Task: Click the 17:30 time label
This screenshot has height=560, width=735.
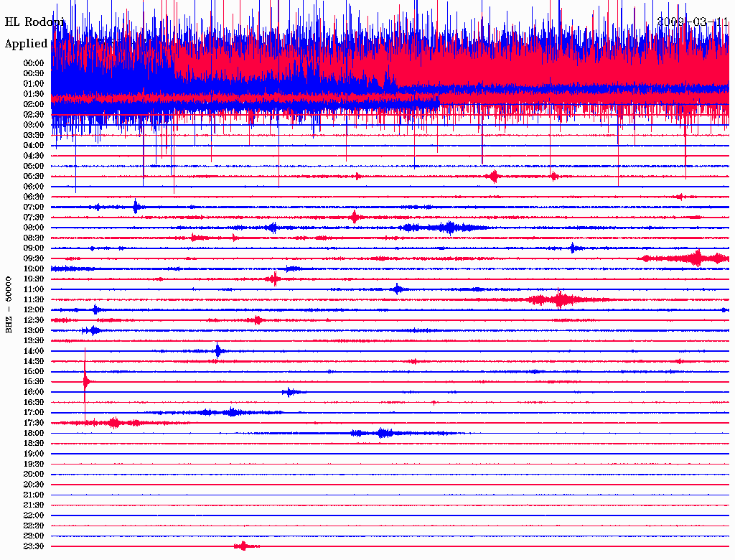Action: [x=33, y=423]
